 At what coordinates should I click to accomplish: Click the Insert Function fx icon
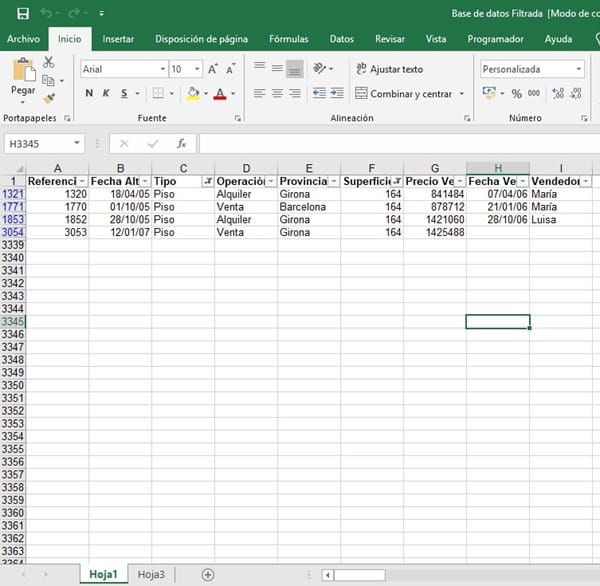pyautogui.click(x=181, y=143)
